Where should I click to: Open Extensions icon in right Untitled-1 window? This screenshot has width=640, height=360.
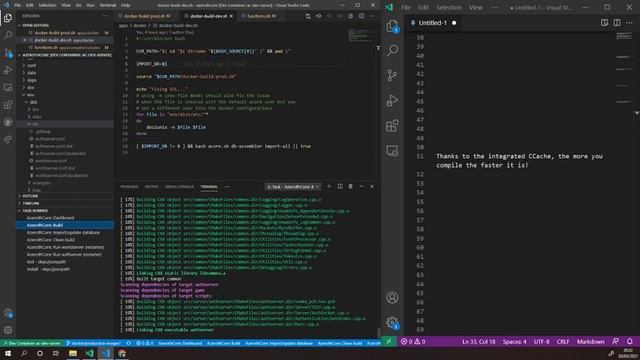pos(392,126)
